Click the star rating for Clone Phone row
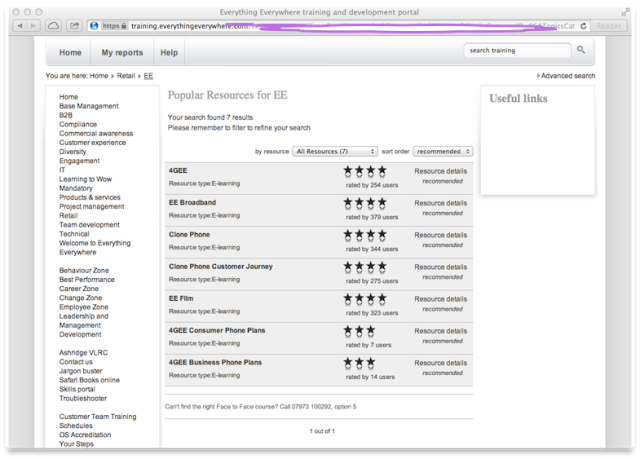Image resolution: width=640 pixels, height=459 pixels. click(x=364, y=235)
